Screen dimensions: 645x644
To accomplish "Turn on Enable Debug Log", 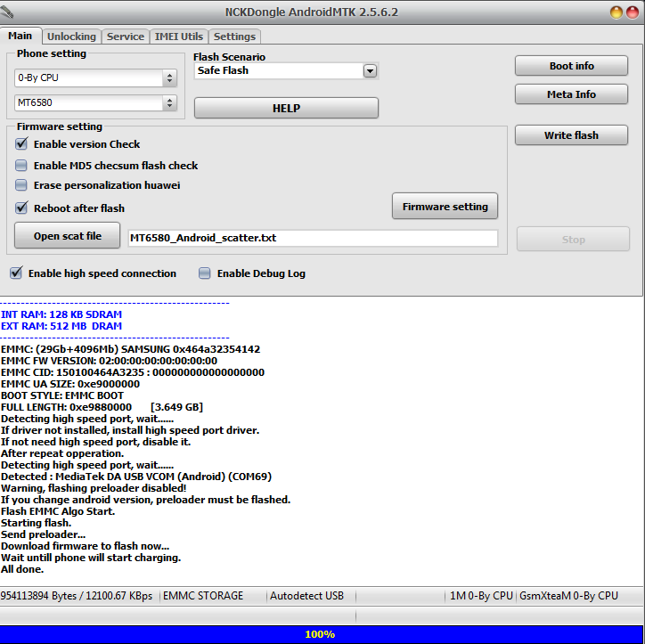I will [205, 273].
